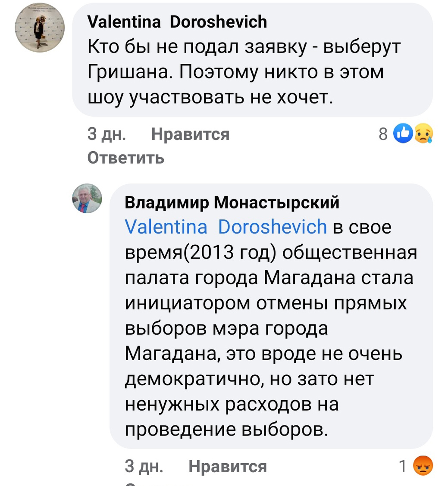Show the 1 reaction count on Vladimir's reply
Viewport: 448px width, 486px height.
pyautogui.click(x=403, y=466)
